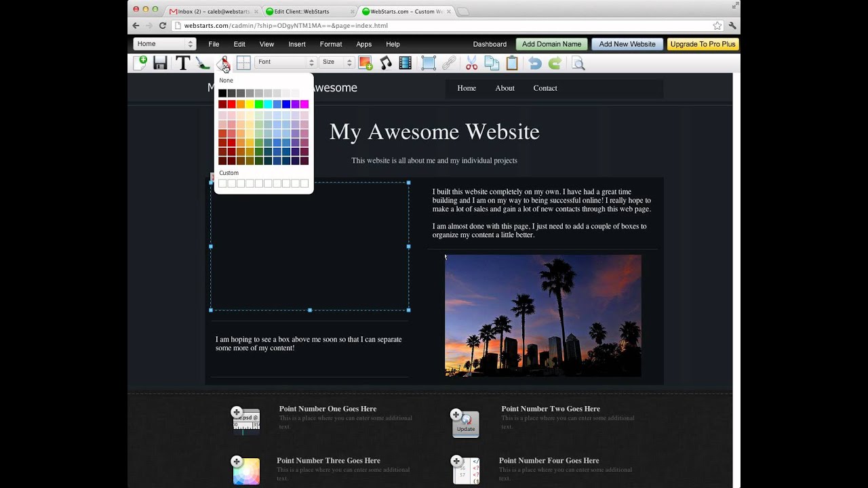Choose None in the color picker
The width and height of the screenshot is (868, 488).
point(226,81)
